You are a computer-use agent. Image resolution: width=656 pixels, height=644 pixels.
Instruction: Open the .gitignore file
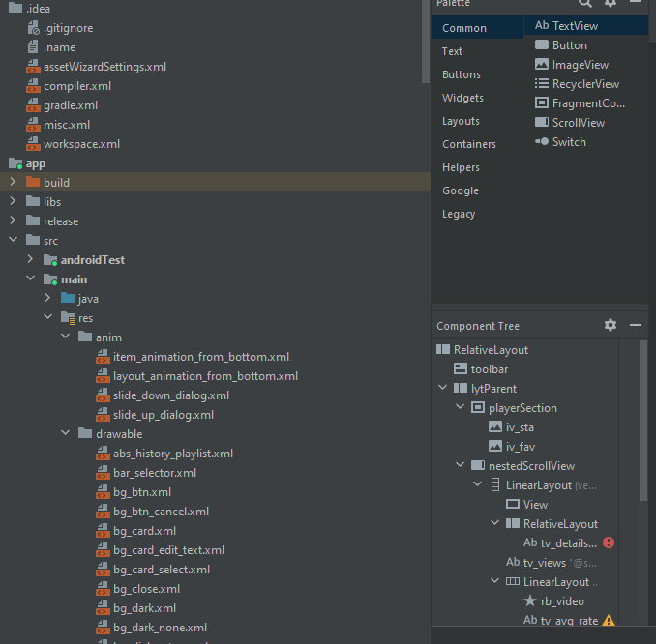pyautogui.click(x=60, y=28)
